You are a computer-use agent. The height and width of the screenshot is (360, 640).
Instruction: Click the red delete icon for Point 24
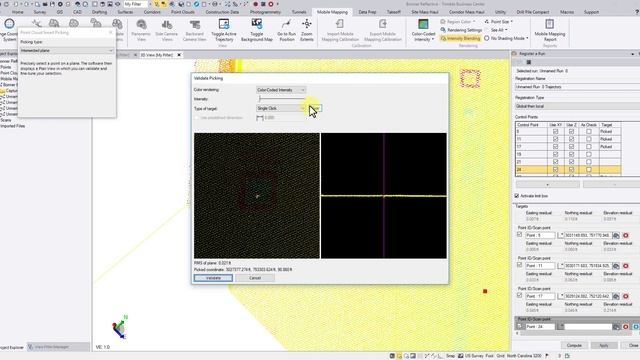626,327
